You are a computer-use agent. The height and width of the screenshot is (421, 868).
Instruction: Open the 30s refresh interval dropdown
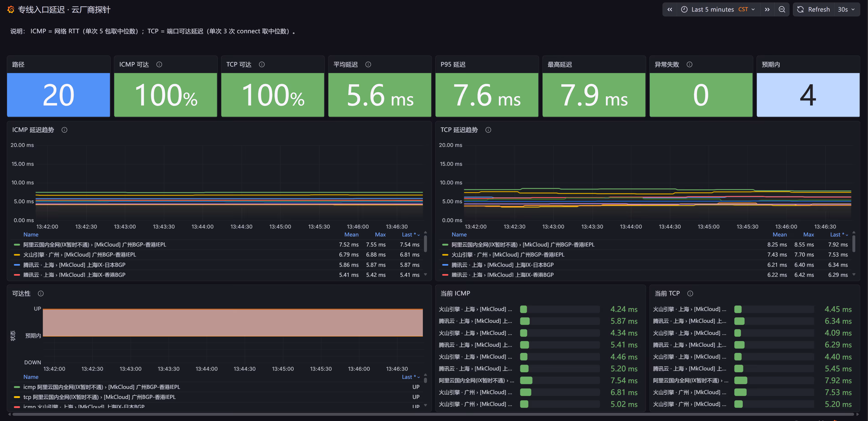pyautogui.click(x=846, y=9)
